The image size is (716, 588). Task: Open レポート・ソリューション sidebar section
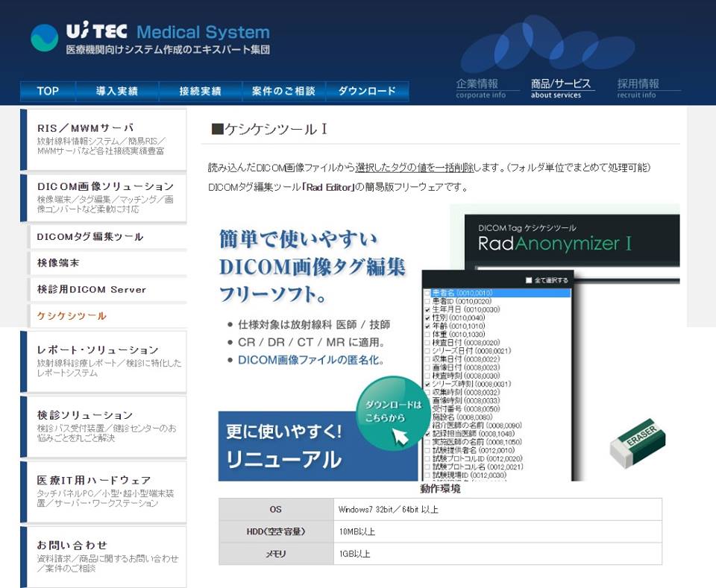(x=104, y=361)
